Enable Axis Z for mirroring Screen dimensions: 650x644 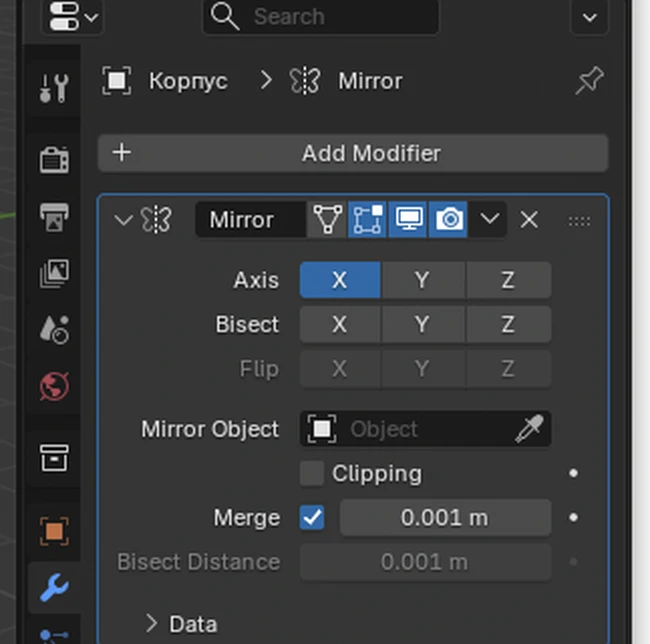point(509,280)
